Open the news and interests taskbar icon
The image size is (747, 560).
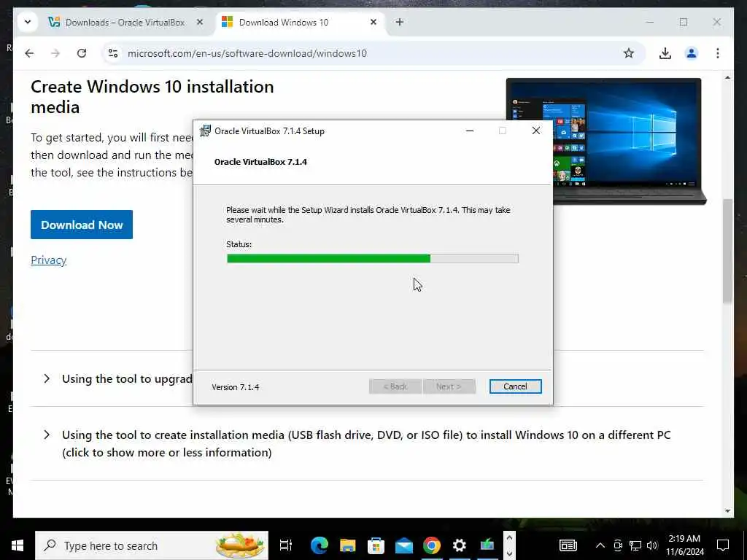[x=568, y=545]
